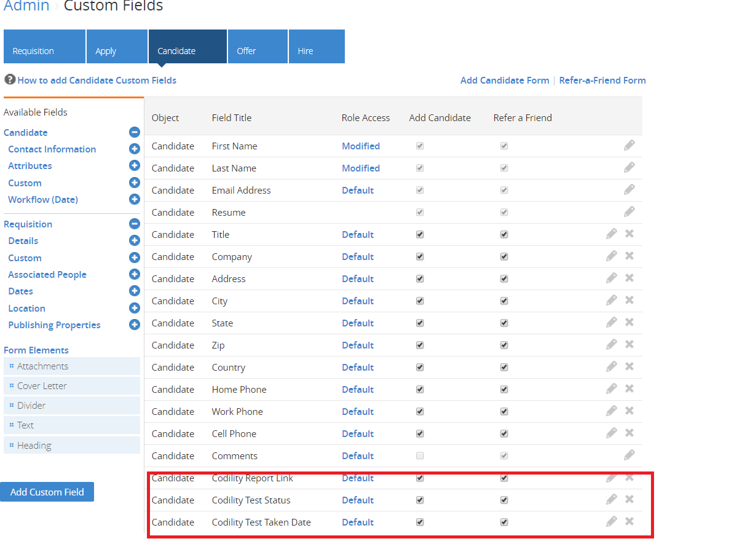Open the Hire tab
The image size is (753, 560).
[x=317, y=47]
